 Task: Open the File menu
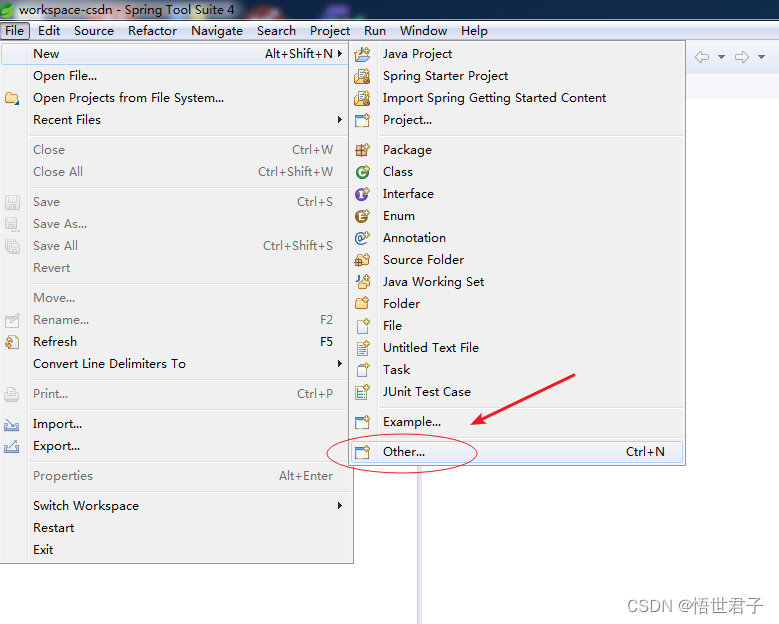pyautogui.click(x=15, y=31)
